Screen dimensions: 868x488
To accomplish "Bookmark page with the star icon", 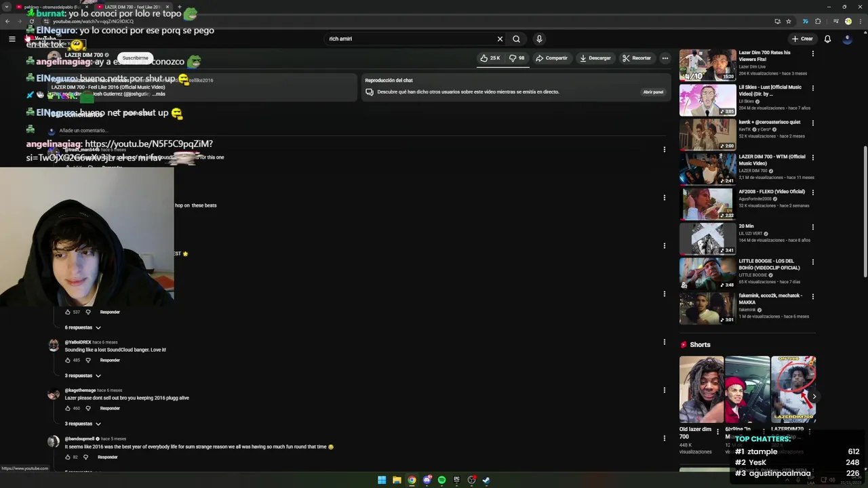I will (789, 21).
